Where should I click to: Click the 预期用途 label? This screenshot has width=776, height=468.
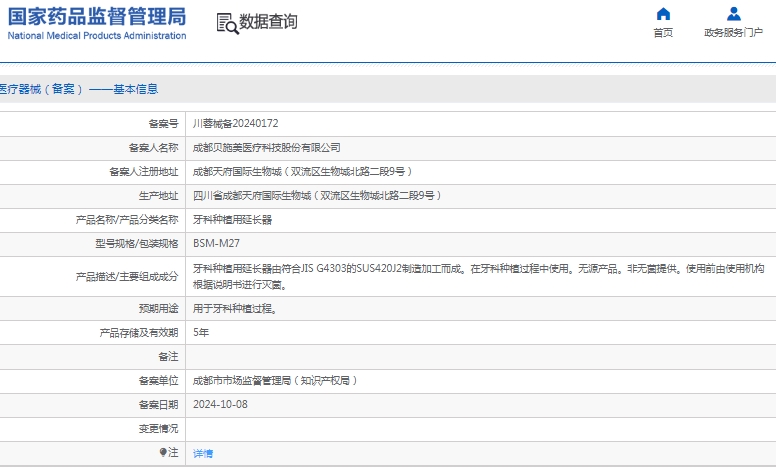point(158,309)
